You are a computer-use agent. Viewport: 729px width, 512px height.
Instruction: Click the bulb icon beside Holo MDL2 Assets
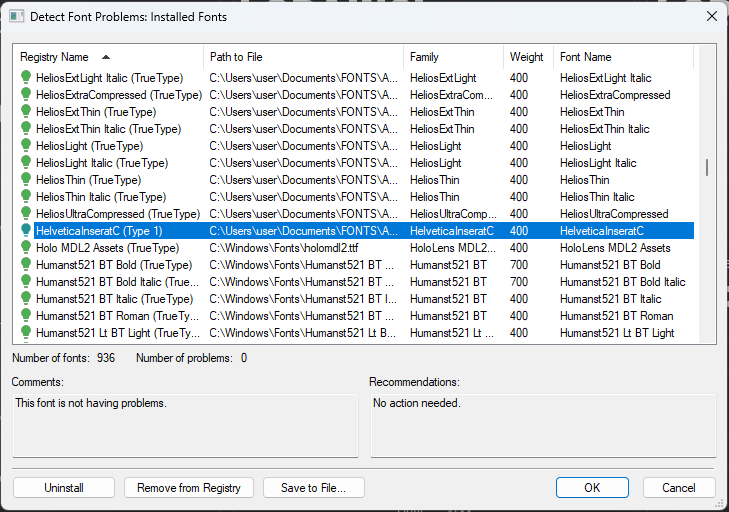point(26,247)
